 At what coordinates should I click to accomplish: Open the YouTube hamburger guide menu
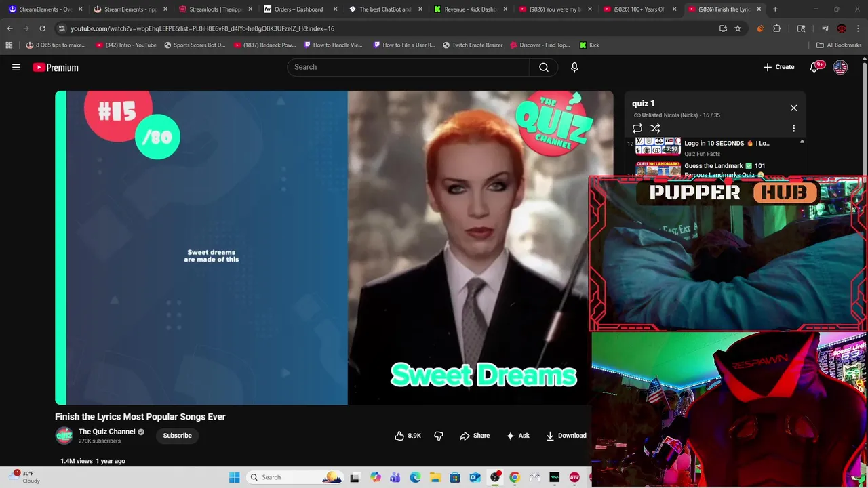pos(16,67)
